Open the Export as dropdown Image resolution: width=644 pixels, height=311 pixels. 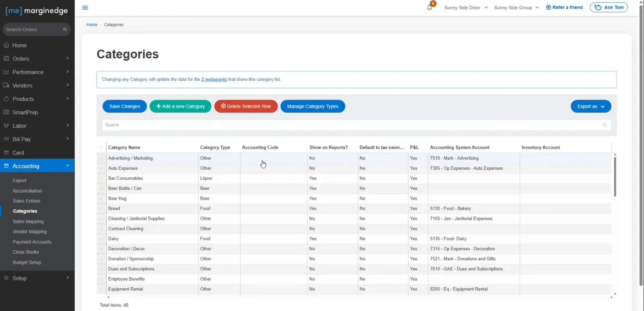591,106
